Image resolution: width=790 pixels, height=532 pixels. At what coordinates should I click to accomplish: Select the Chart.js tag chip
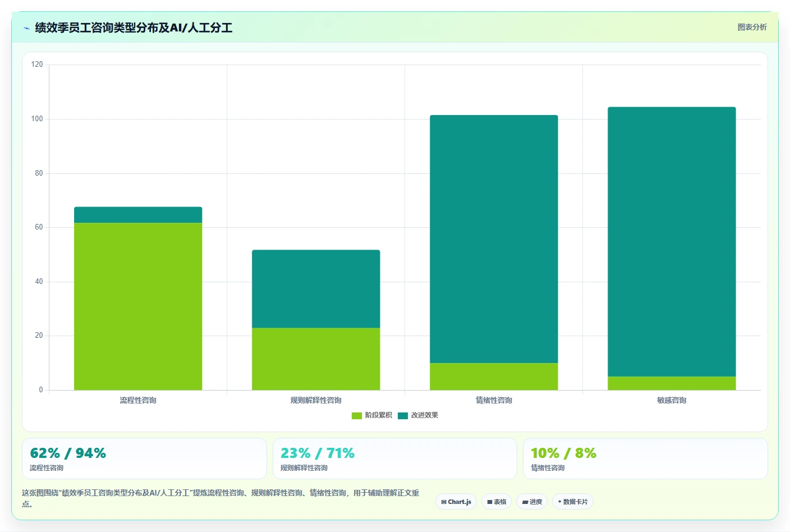tap(456, 502)
